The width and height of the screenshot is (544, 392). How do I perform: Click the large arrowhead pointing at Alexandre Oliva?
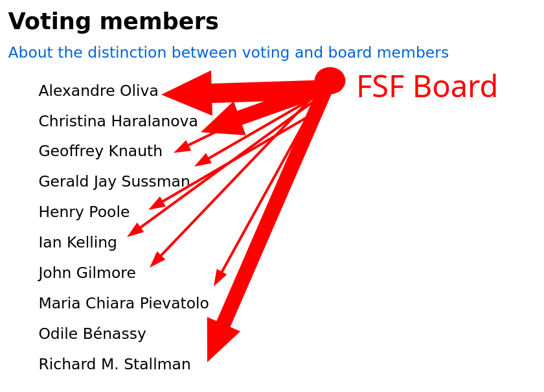click(x=187, y=93)
